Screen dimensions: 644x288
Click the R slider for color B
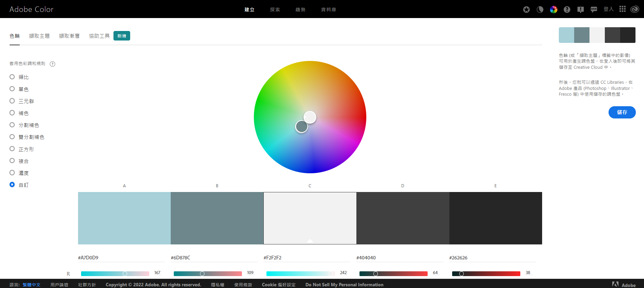pos(208,274)
